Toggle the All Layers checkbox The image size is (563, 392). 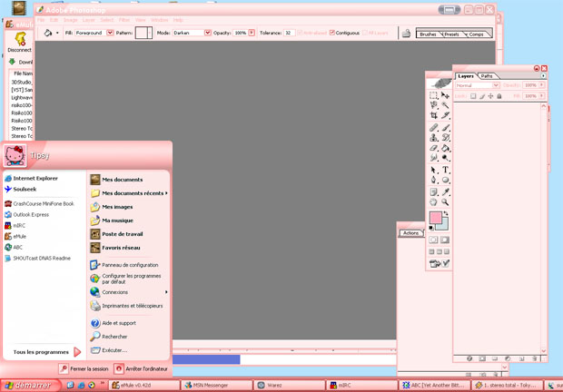[x=365, y=33]
